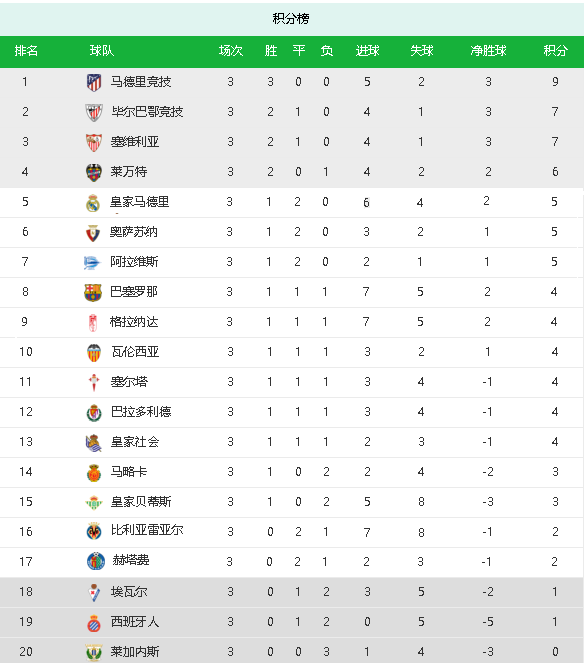Open the team name 奥萨苏纳

point(134,232)
